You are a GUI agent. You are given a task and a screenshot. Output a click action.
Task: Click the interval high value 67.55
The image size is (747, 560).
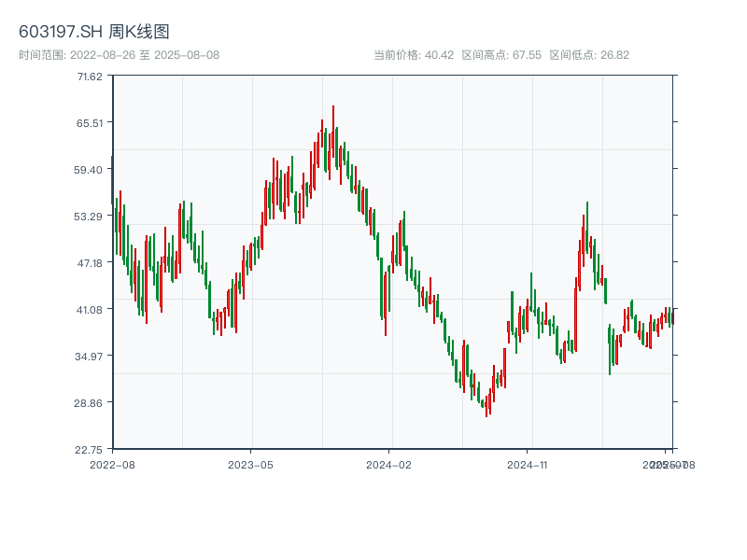click(527, 55)
